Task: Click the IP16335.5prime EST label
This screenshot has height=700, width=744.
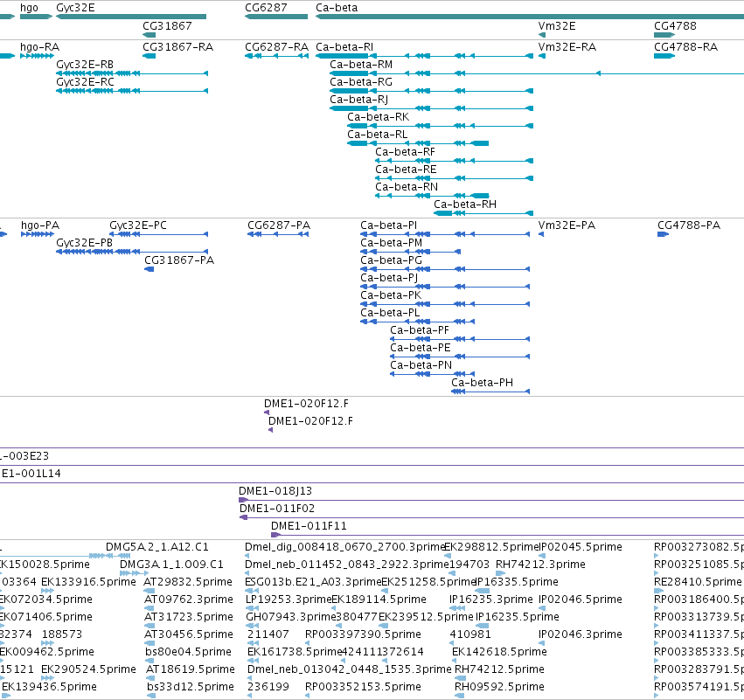Action: point(518,582)
